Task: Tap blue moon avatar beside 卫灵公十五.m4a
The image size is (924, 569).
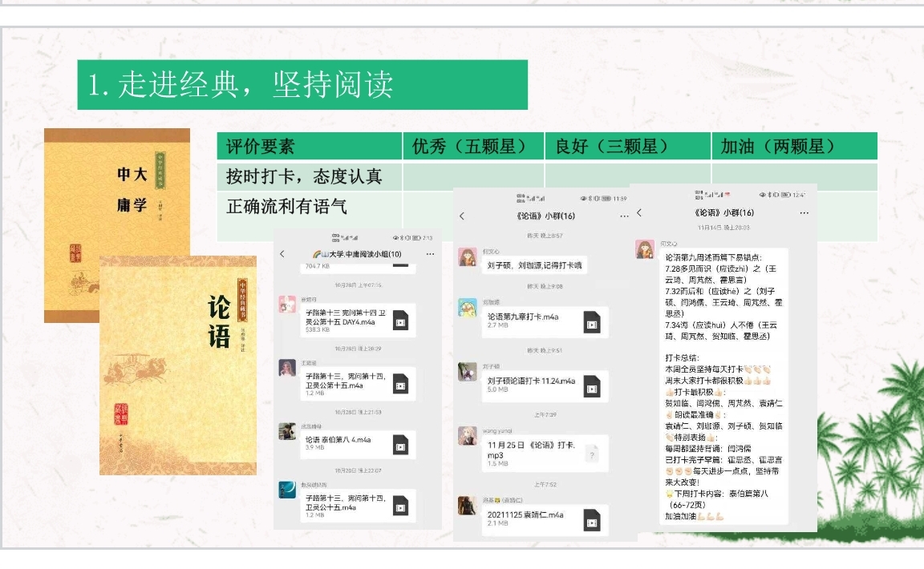Action: [x=288, y=490]
